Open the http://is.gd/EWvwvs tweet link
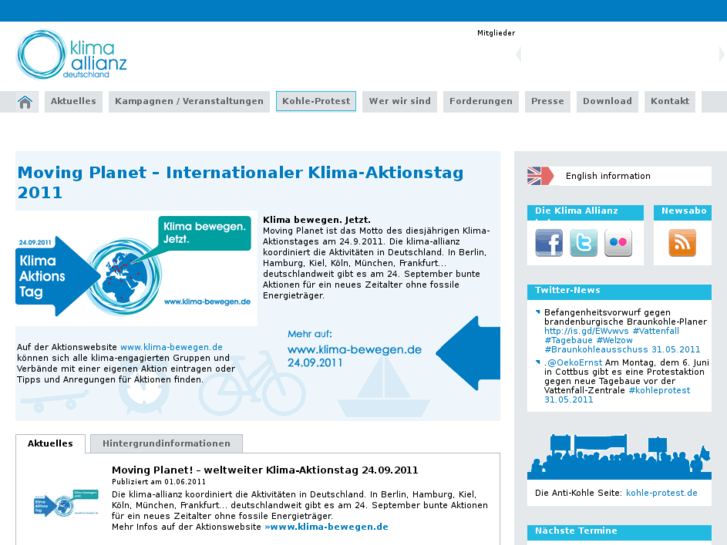This screenshot has height=545, width=727. [586, 331]
